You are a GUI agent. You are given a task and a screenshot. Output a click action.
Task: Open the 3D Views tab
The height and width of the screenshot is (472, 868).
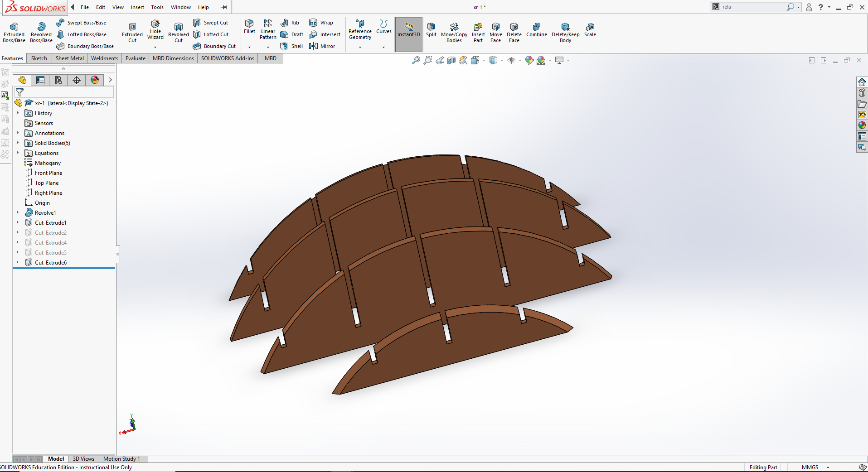coord(83,459)
